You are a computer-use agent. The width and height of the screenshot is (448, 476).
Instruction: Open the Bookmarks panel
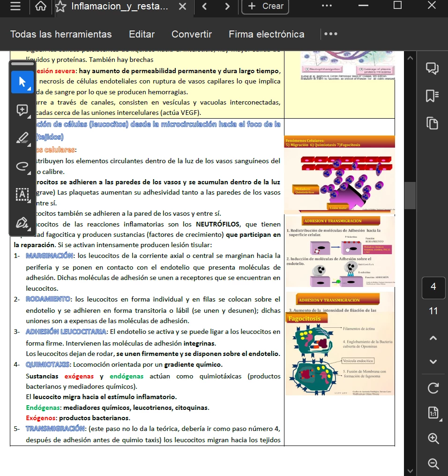(432, 96)
